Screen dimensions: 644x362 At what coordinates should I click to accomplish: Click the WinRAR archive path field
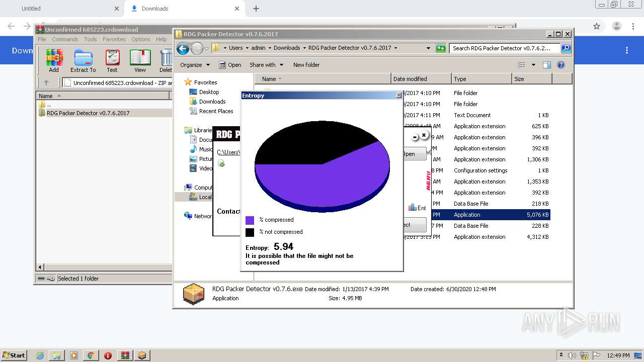click(x=117, y=83)
